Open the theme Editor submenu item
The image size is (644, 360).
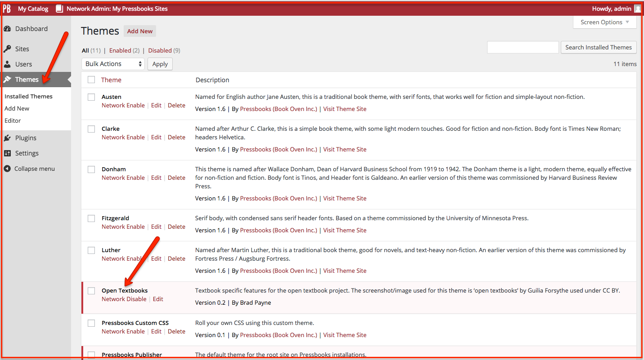(x=13, y=120)
